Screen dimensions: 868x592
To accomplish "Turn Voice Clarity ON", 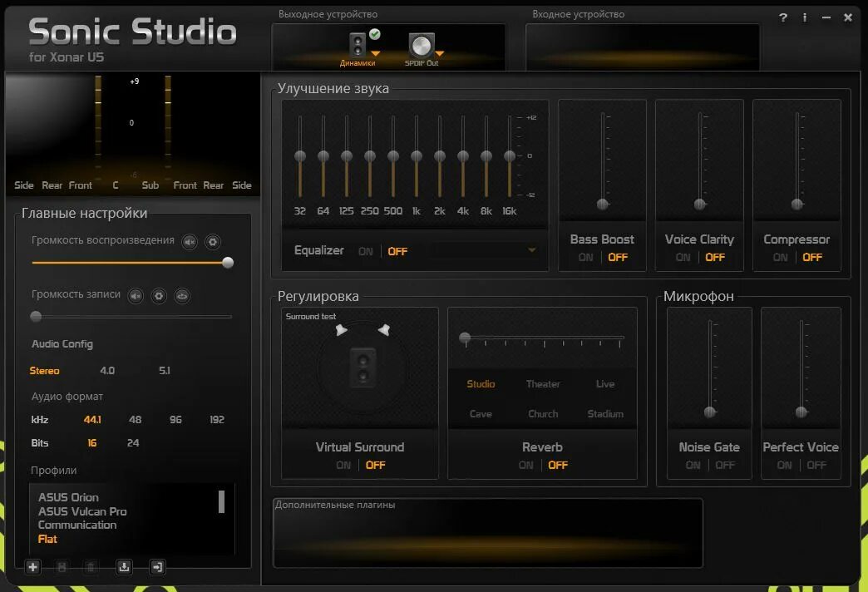I will point(683,258).
